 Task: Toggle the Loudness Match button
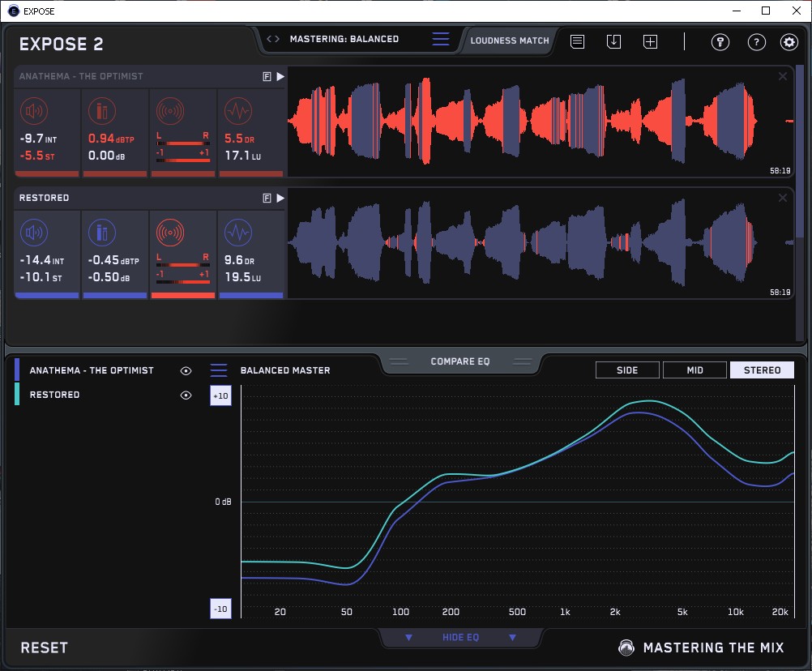click(510, 40)
